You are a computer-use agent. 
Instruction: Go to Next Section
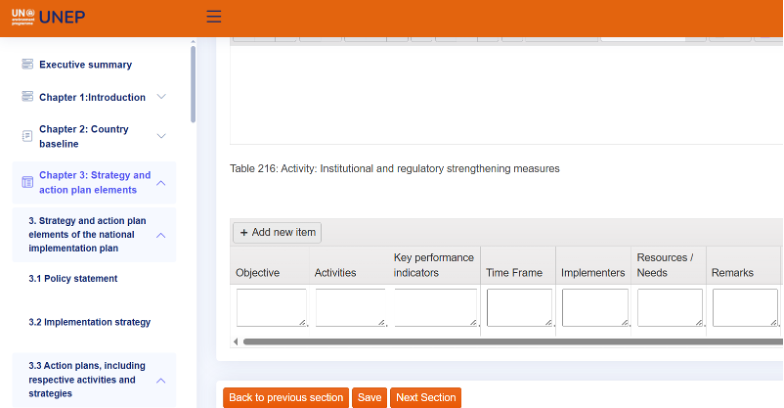pos(425,397)
